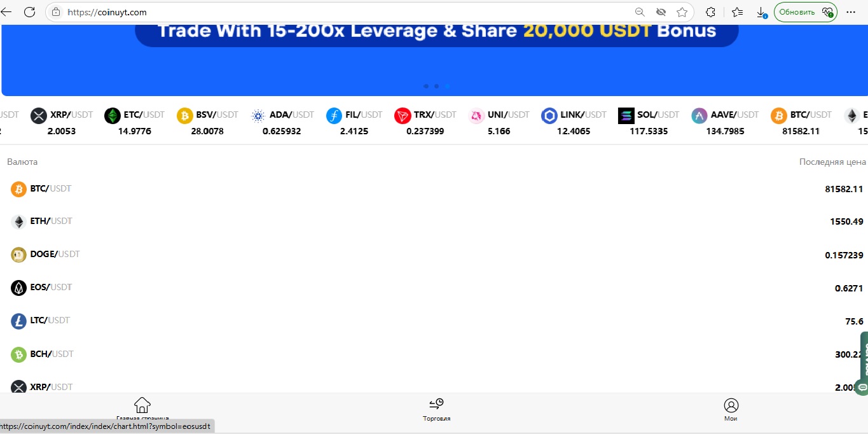Click the list price 1550.49
The height and width of the screenshot is (434, 868).
click(846, 221)
